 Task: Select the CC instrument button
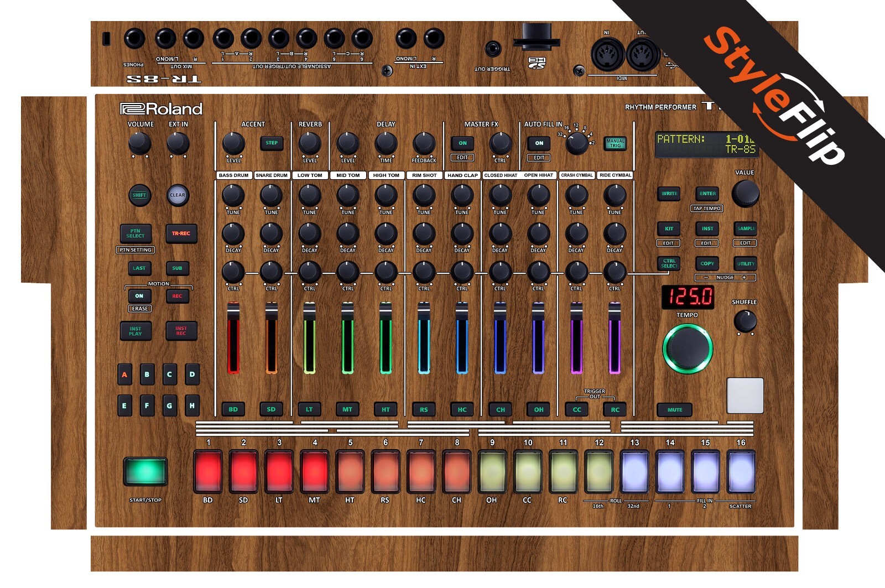[577, 409]
